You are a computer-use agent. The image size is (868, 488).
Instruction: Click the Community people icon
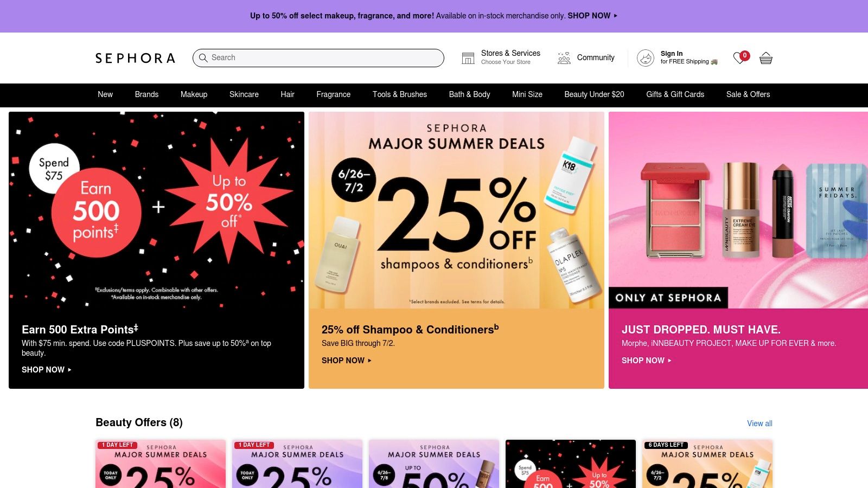tap(564, 58)
